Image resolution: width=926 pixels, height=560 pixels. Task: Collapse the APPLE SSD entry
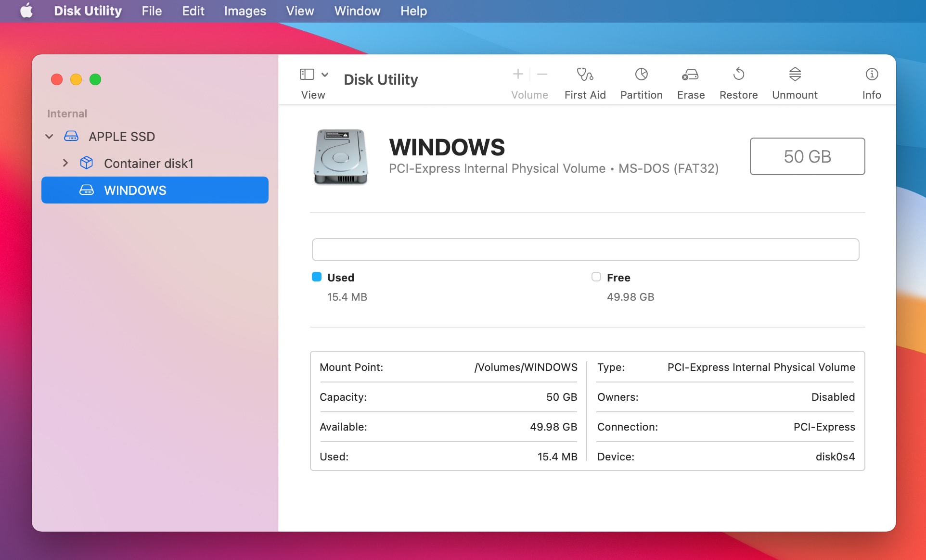coord(49,136)
